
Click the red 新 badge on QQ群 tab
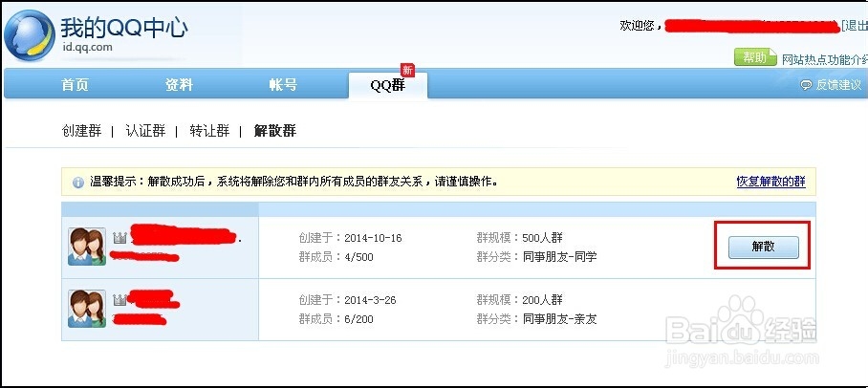[x=408, y=70]
